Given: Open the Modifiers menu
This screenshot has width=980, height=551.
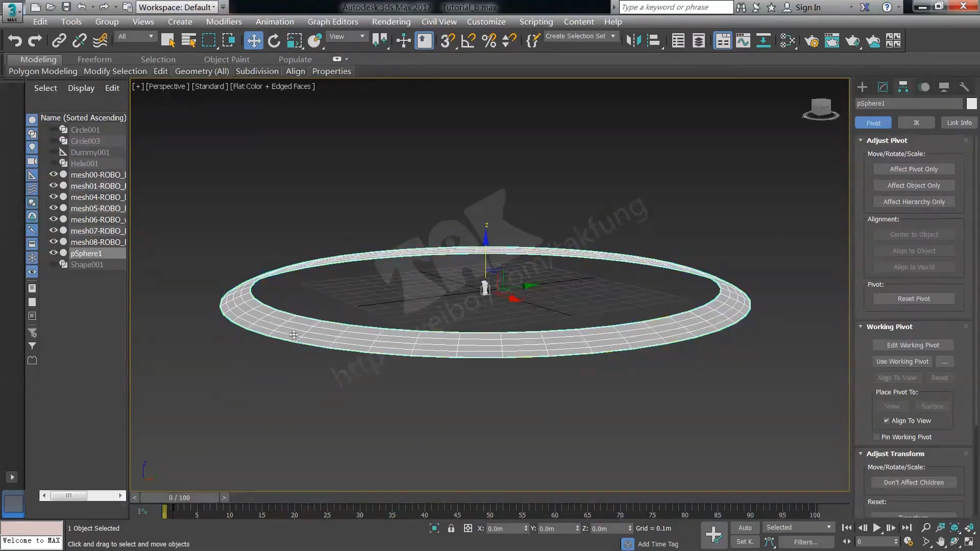Looking at the screenshot, I should pos(224,22).
